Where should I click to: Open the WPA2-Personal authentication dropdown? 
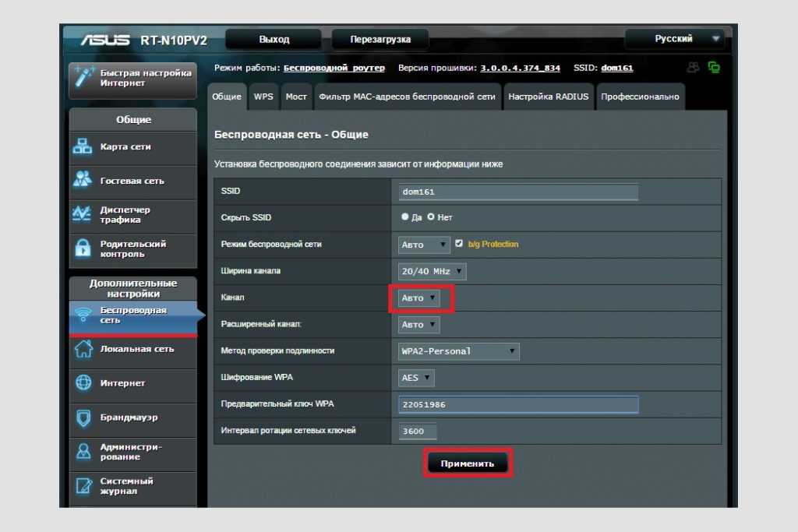[x=458, y=351]
